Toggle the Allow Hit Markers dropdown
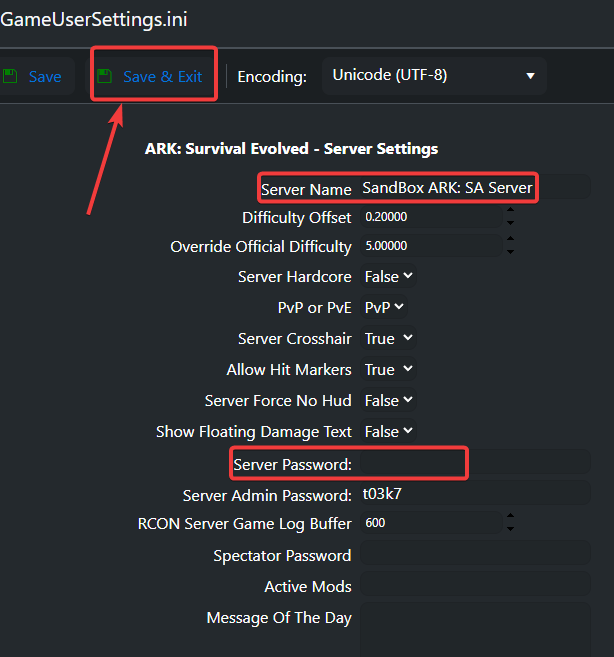Image resolution: width=614 pixels, height=657 pixels. (388, 370)
